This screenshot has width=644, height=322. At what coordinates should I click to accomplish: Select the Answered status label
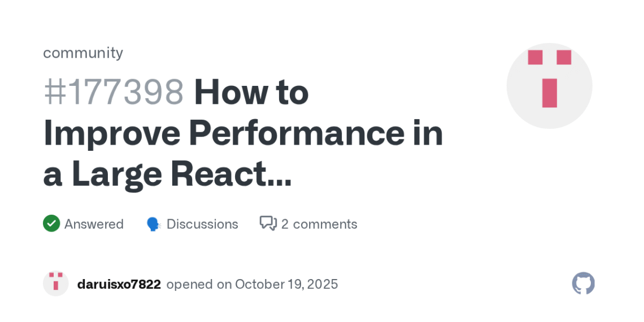pos(94,224)
